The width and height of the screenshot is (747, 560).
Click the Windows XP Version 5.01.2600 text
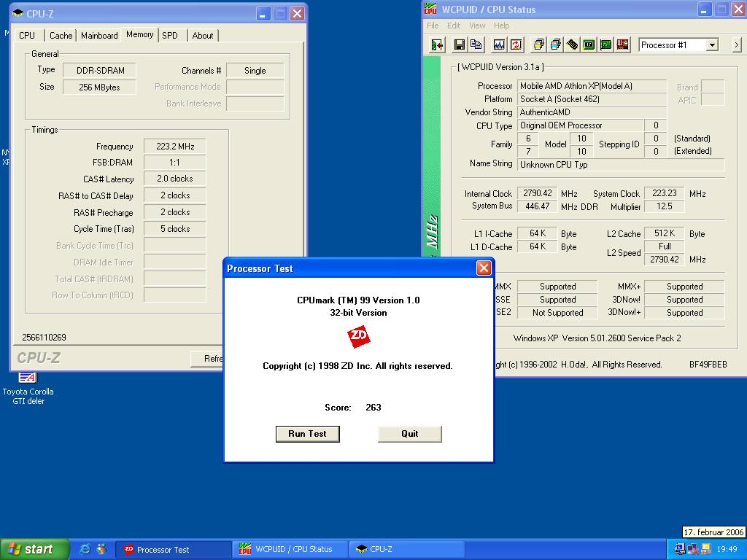pyautogui.click(x=597, y=338)
